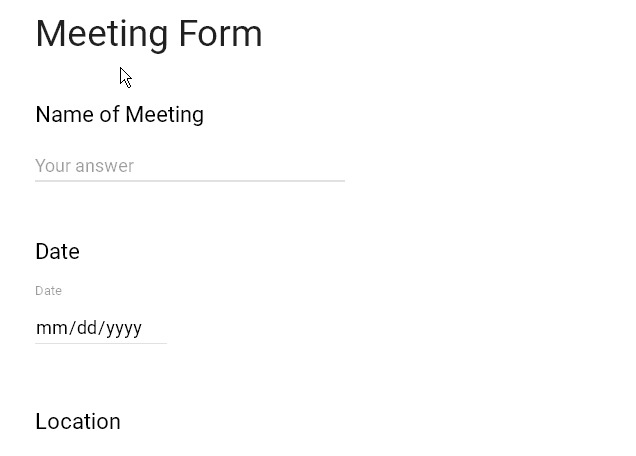636x456 pixels.
Task: Select the day 'dd' segment of date
Action: click(x=87, y=328)
